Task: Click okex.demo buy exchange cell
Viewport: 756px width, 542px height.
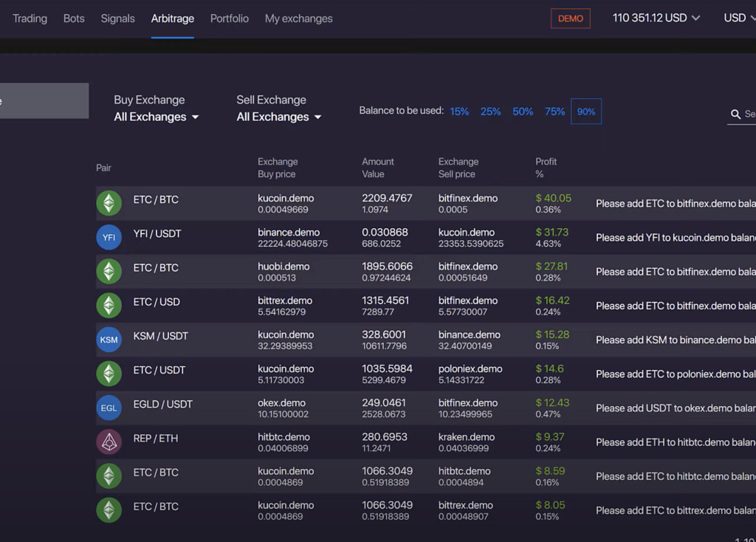Action: tap(281, 403)
